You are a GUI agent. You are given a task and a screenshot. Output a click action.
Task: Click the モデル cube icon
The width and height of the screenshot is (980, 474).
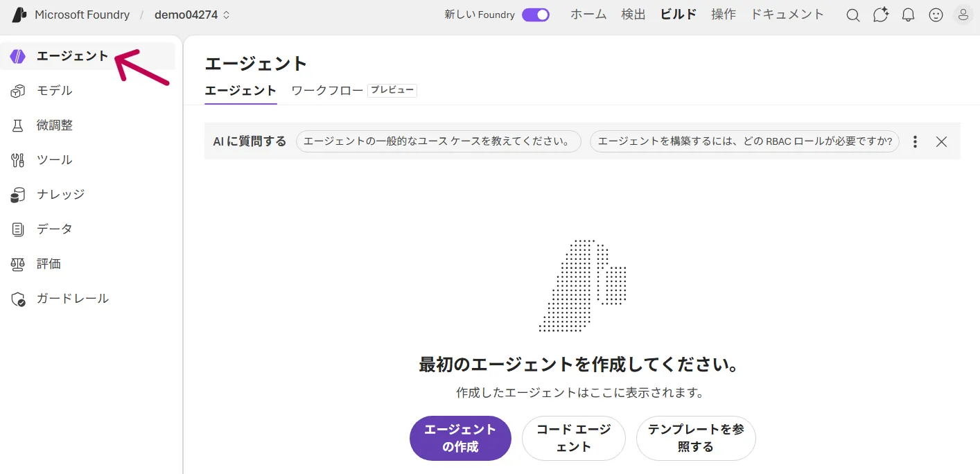click(x=18, y=91)
